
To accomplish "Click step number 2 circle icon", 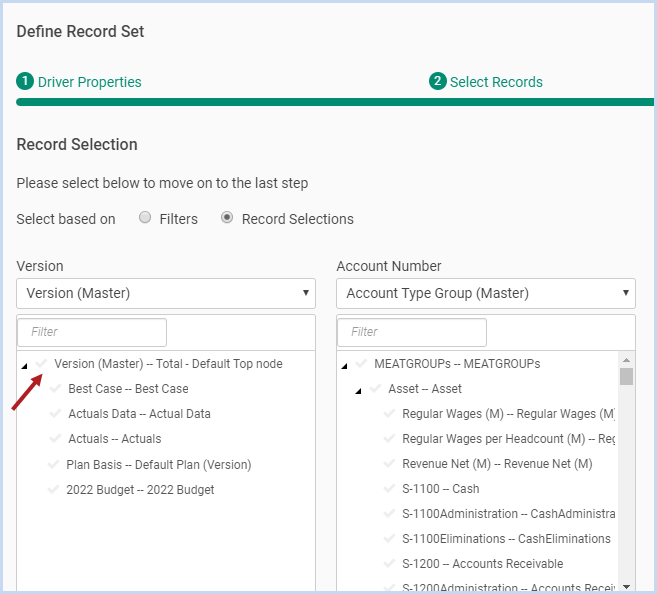I will pos(437,81).
